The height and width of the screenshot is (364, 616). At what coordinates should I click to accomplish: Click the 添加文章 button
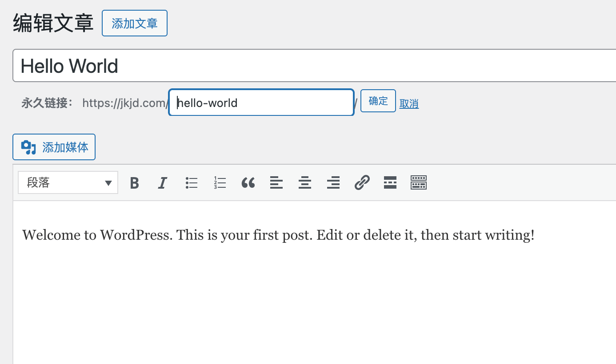pyautogui.click(x=135, y=23)
